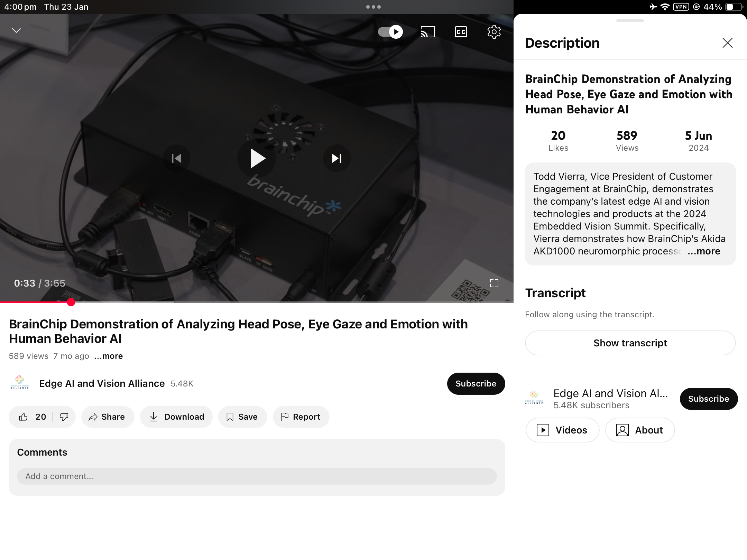This screenshot has width=747, height=560.
Task: Share the video
Action: click(x=108, y=417)
